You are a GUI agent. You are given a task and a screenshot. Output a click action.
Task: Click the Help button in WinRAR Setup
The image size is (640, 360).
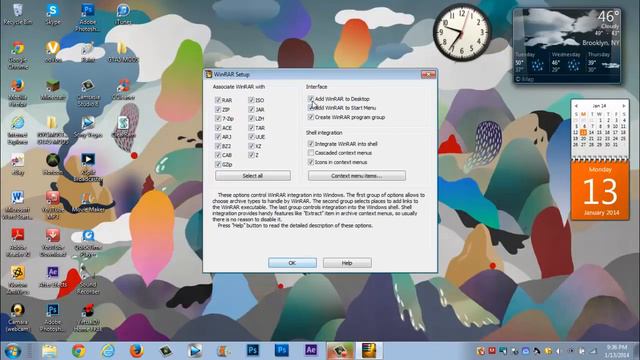[x=347, y=263]
